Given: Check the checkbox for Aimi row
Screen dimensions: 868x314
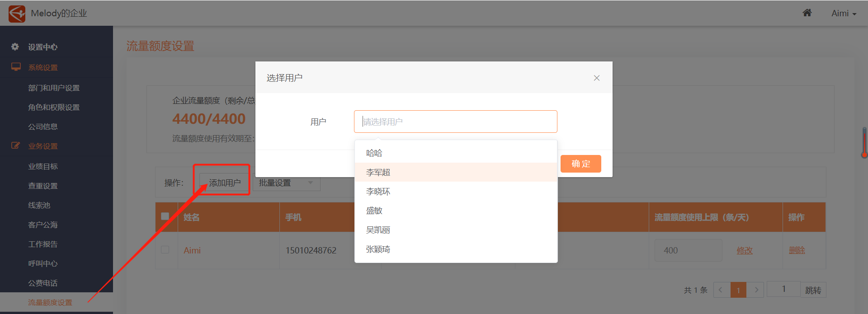Looking at the screenshot, I should (x=165, y=250).
